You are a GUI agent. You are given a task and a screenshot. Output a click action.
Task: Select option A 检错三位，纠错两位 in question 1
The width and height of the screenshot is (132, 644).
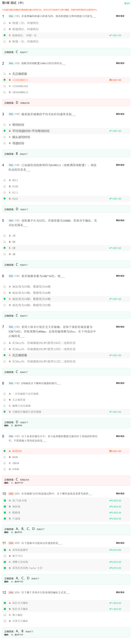click(x=5, y=23)
